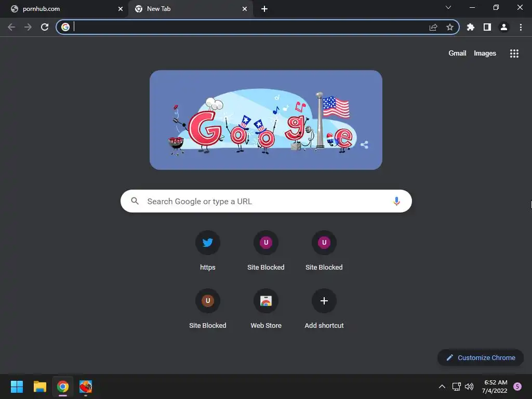532x399 pixels.
Task: Share this page icon in address bar
Action: [433, 27]
